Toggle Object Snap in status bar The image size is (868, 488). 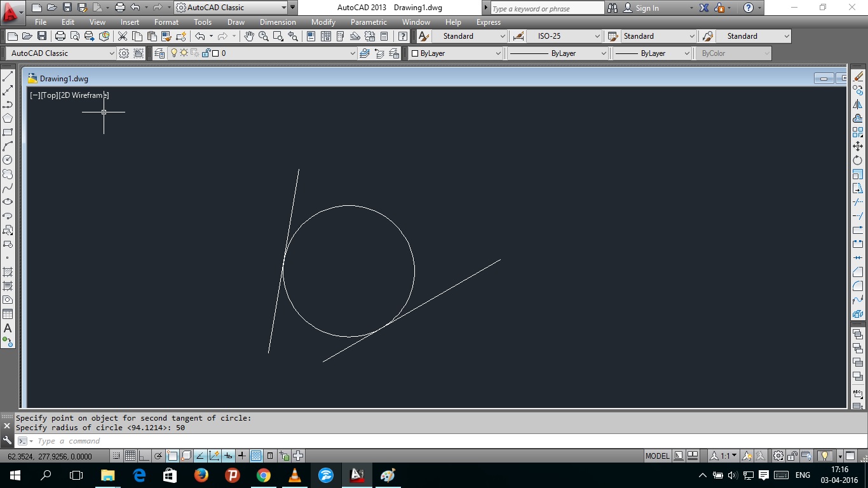173,455
